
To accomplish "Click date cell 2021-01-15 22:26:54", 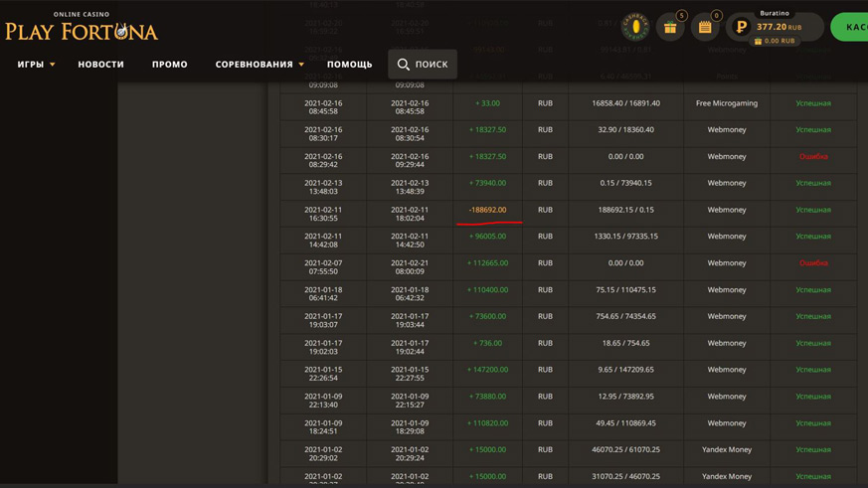I will pyautogui.click(x=323, y=374).
